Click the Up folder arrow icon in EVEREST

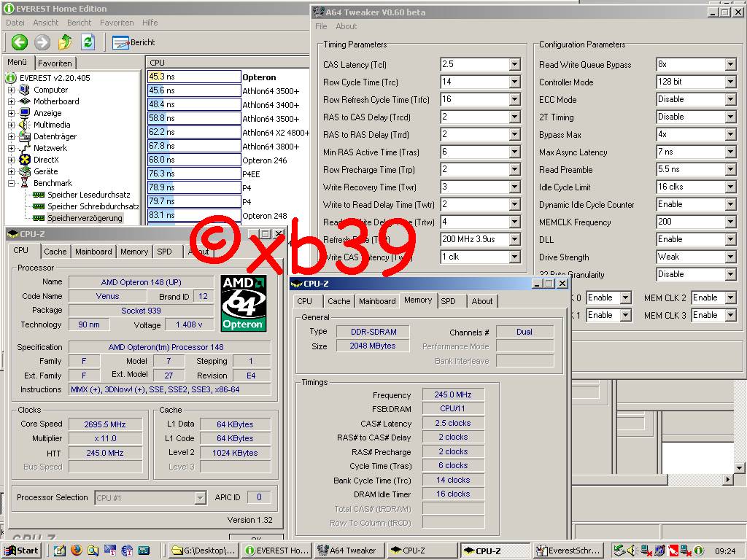(x=65, y=42)
